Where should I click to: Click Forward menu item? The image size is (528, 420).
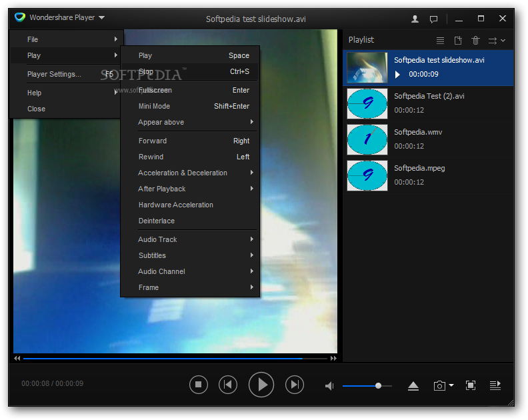pyautogui.click(x=190, y=141)
